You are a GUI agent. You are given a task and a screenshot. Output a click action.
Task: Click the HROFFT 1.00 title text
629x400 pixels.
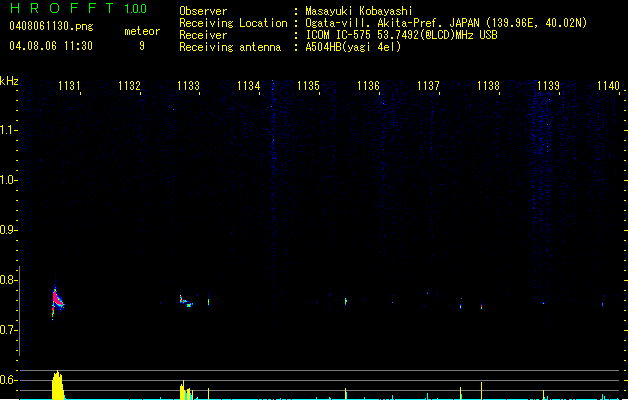(x=79, y=8)
